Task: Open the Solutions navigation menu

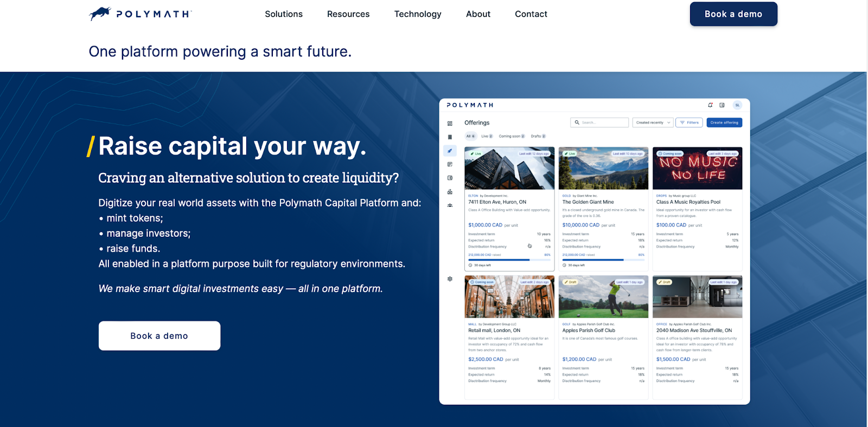Action: 284,14
